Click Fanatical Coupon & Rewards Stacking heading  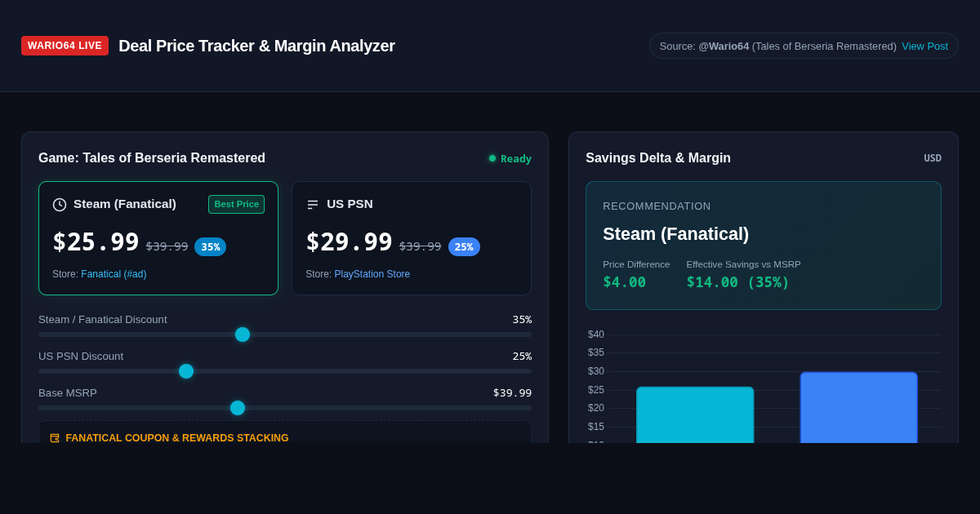click(177, 438)
